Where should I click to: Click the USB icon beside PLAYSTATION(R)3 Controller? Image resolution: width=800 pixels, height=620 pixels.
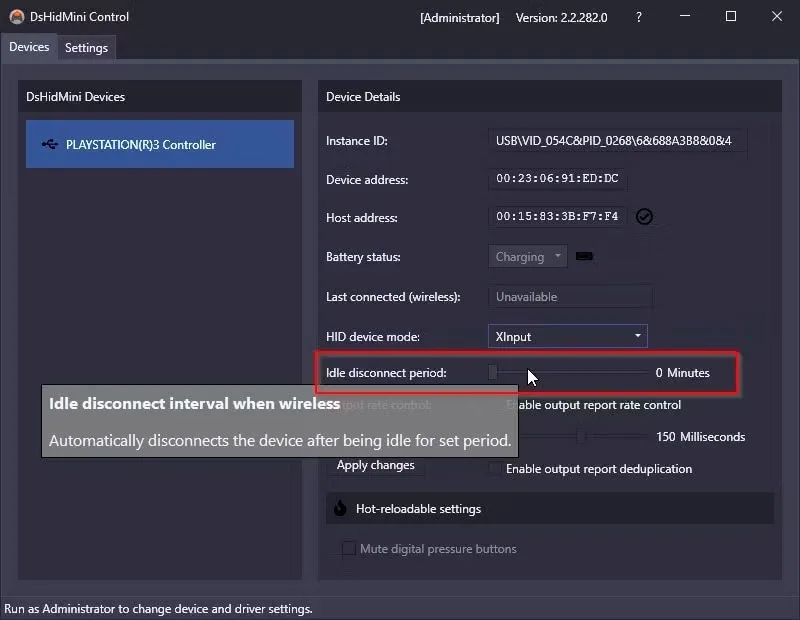pos(50,144)
